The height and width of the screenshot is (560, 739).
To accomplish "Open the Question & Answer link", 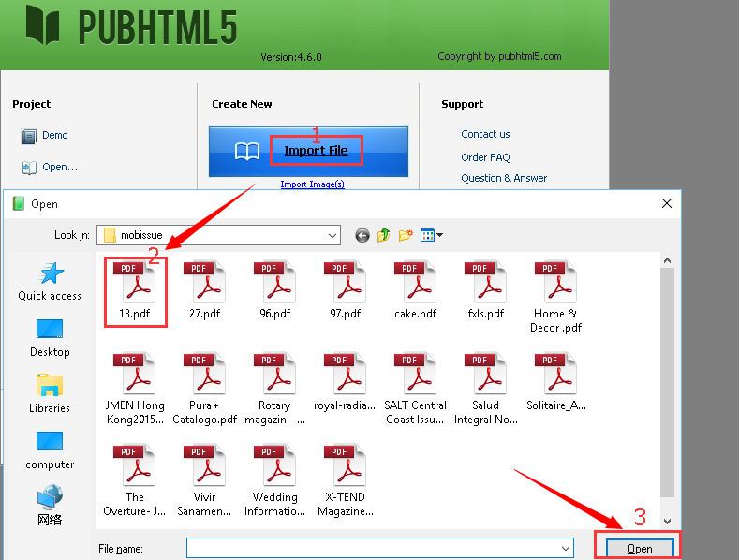I will [x=504, y=178].
